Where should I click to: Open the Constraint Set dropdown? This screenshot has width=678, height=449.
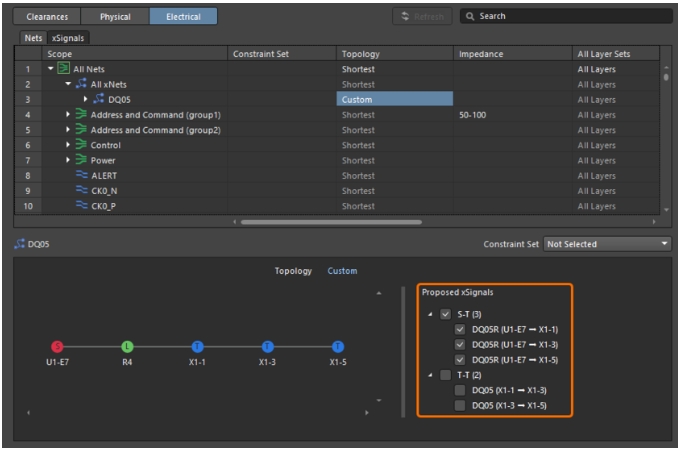[x=607, y=243]
